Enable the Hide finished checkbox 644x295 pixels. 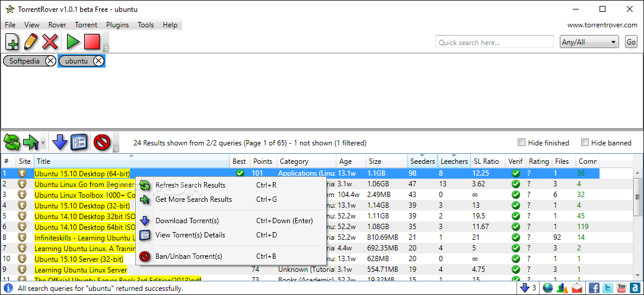point(521,142)
